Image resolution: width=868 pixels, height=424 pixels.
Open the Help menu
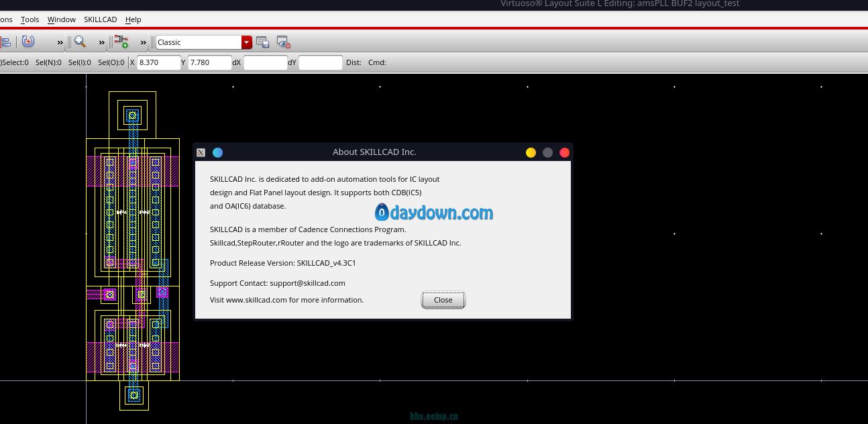coord(133,19)
